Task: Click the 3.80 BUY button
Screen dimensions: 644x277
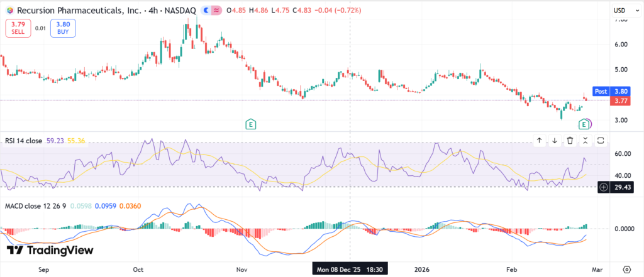Action: [63, 28]
